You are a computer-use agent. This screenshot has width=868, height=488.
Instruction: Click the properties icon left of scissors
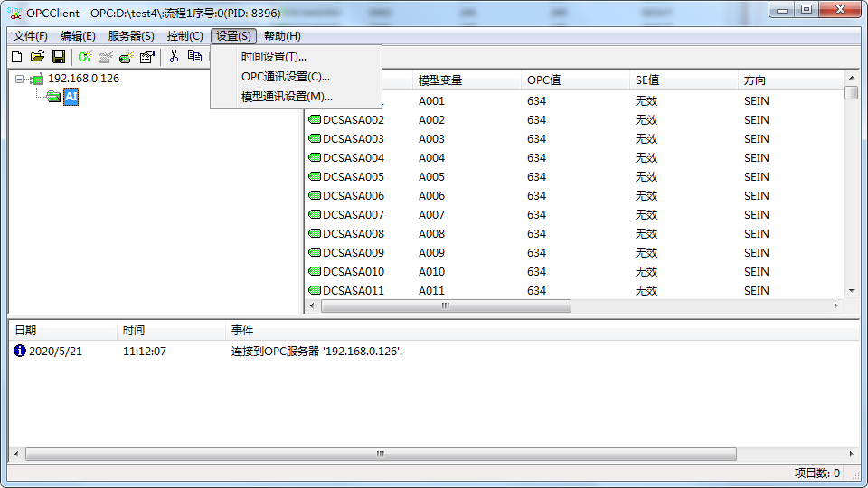click(x=147, y=56)
